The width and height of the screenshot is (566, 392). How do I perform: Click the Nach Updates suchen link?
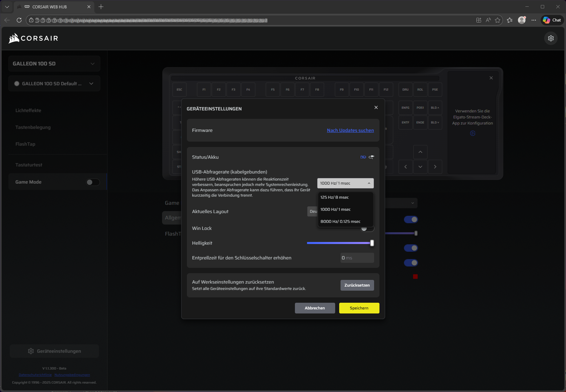click(350, 130)
